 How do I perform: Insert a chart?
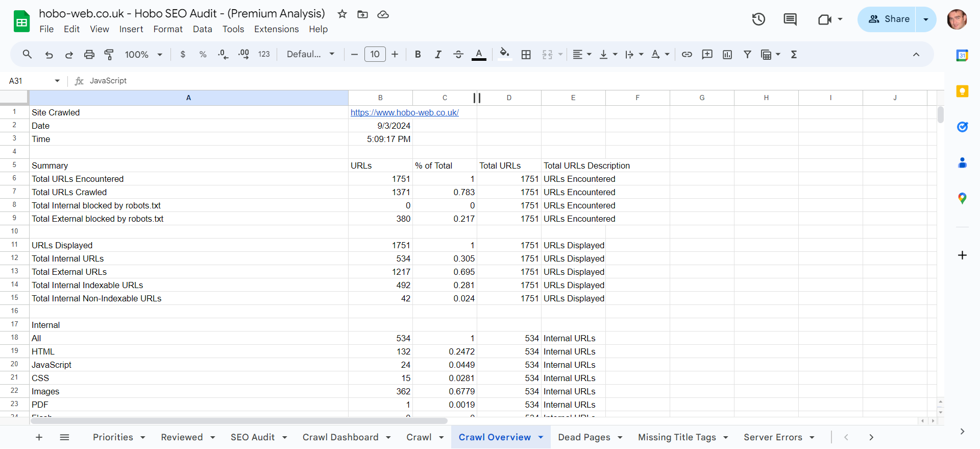[x=727, y=54]
